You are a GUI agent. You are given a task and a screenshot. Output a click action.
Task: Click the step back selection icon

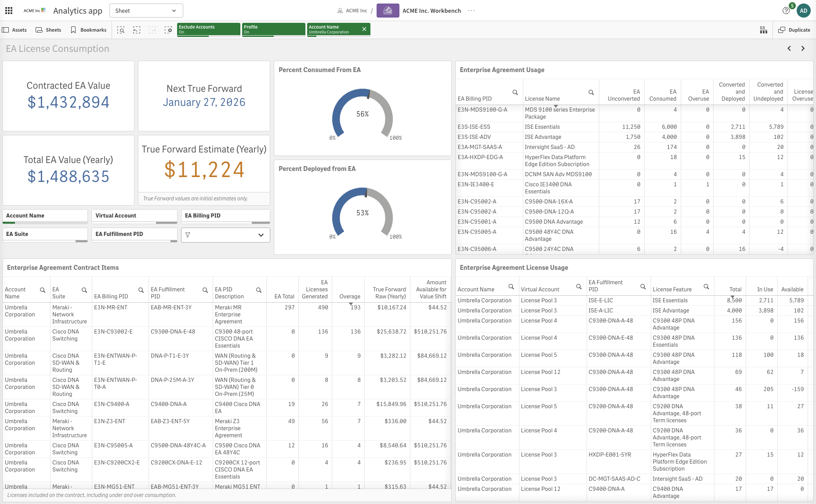(137, 30)
